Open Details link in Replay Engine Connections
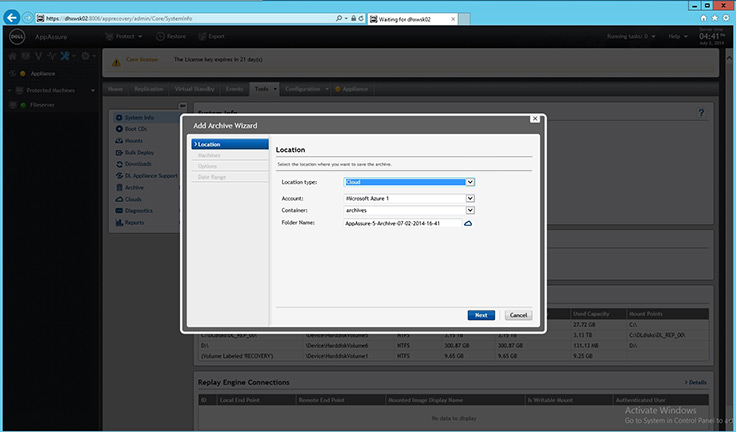This screenshot has height=432, width=736. click(x=696, y=382)
